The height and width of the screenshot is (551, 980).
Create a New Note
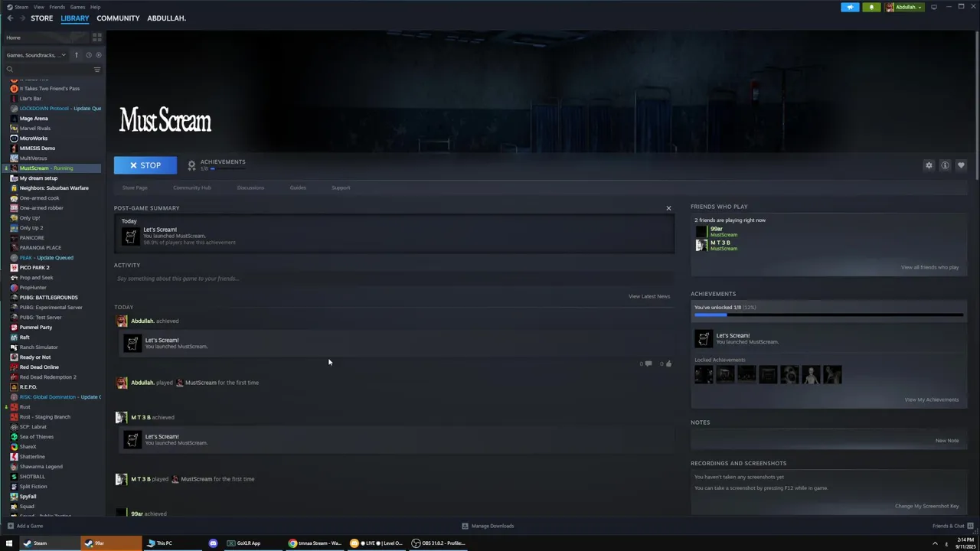(x=947, y=441)
